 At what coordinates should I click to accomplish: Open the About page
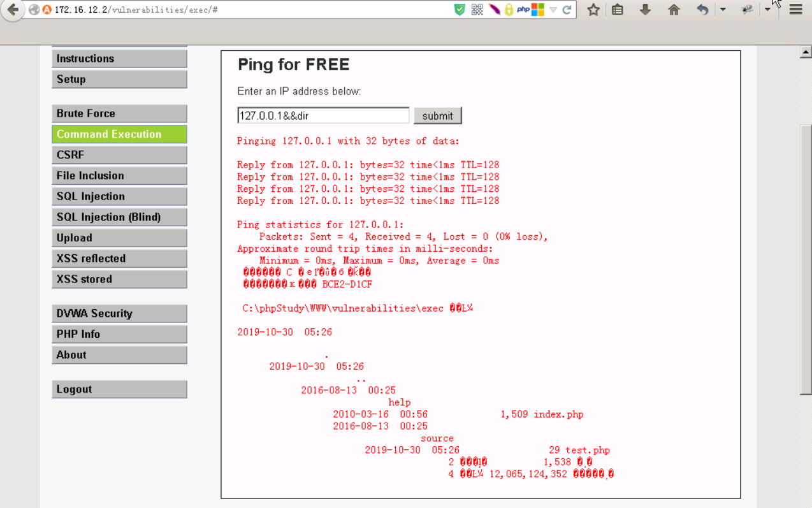[x=119, y=355]
